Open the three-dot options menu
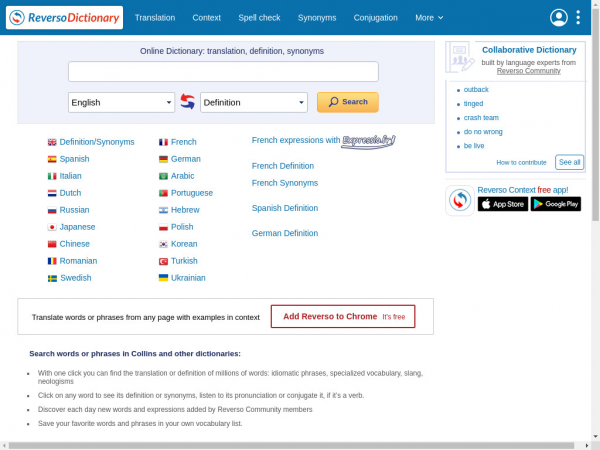The image size is (600, 450). coord(578,18)
